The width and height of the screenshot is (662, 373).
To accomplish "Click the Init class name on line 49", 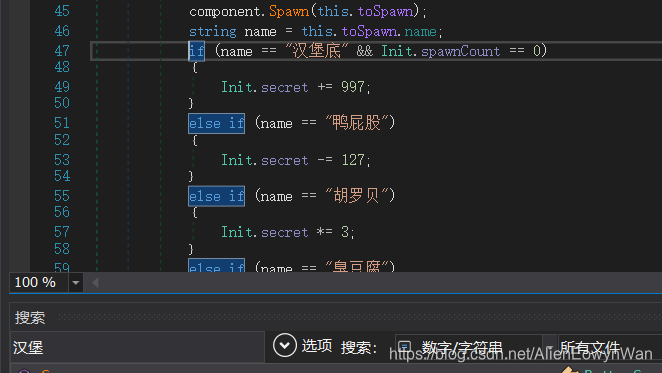I will pos(236,87).
